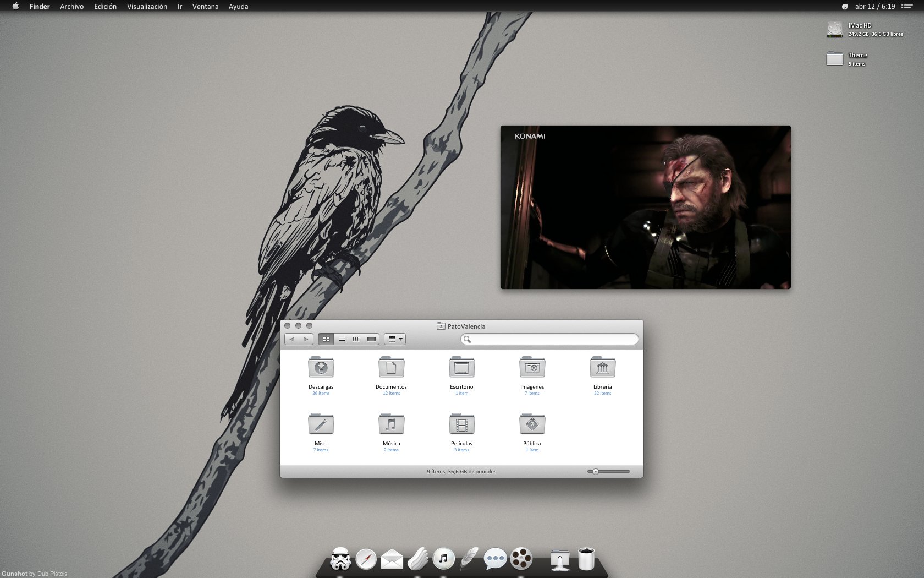Click the '26 items' count under Descargas
This screenshot has height=578, width=924.
coord(321,393)
